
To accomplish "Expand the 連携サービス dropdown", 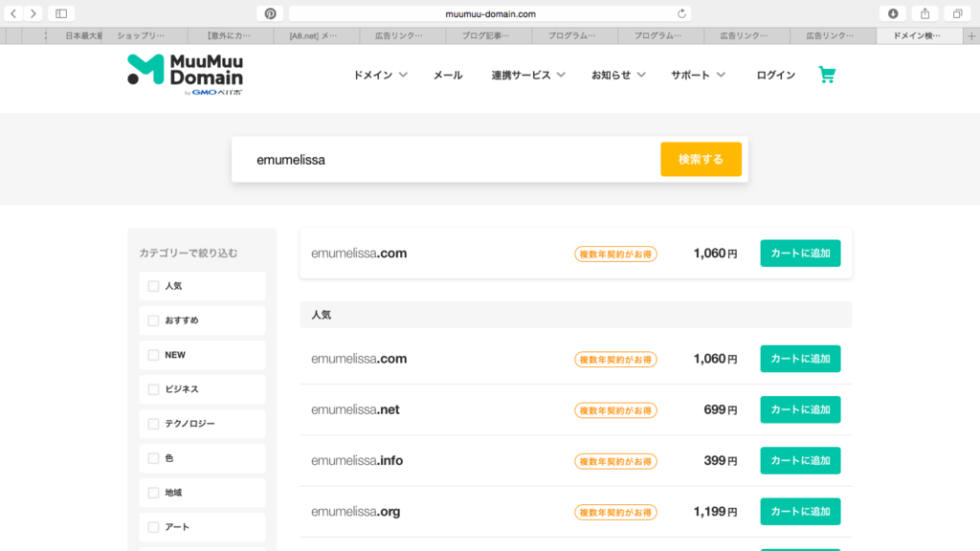I will pos(528,75).
